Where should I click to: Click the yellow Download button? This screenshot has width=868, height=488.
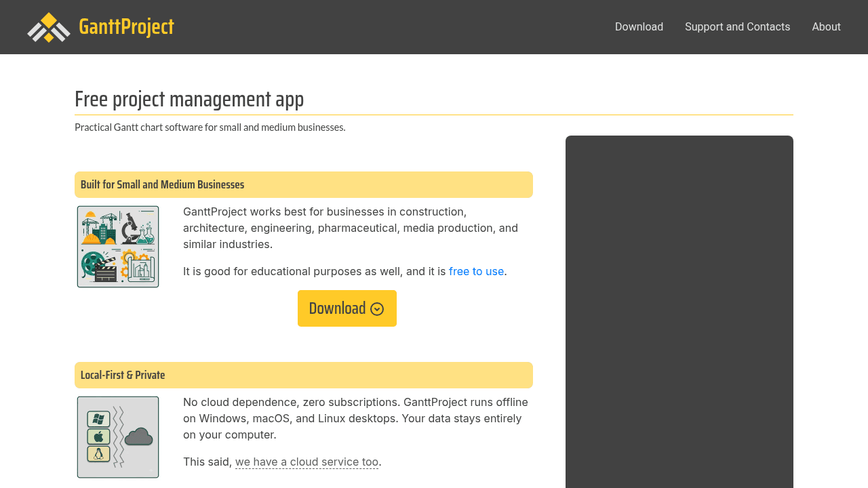click(x=347, y=308)
